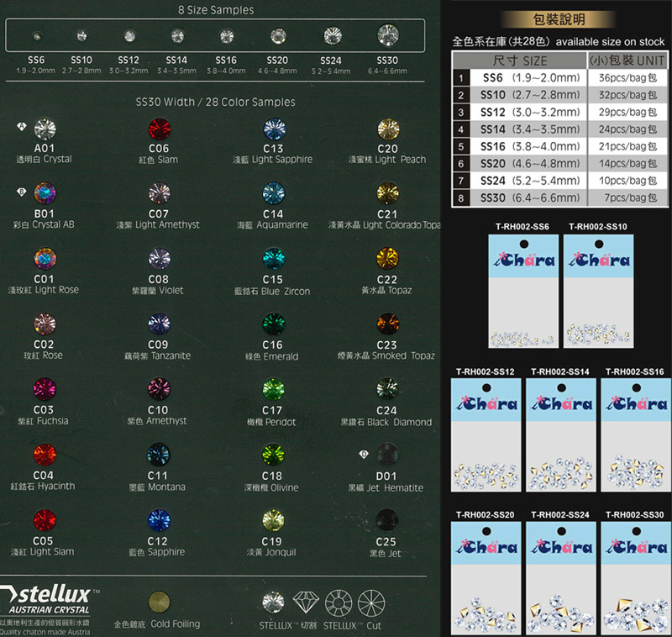View the T-RH002-SS12 package image
Viewport: 672px width, 637px height.
(x=486, y=434)
